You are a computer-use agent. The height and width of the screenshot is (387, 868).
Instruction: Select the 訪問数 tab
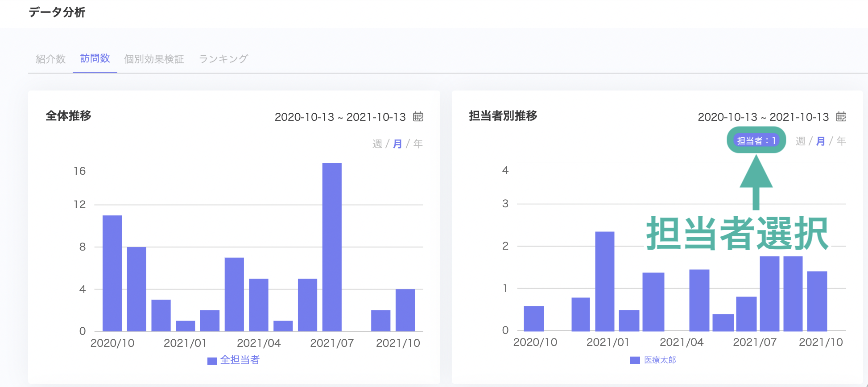coord(95,58)
